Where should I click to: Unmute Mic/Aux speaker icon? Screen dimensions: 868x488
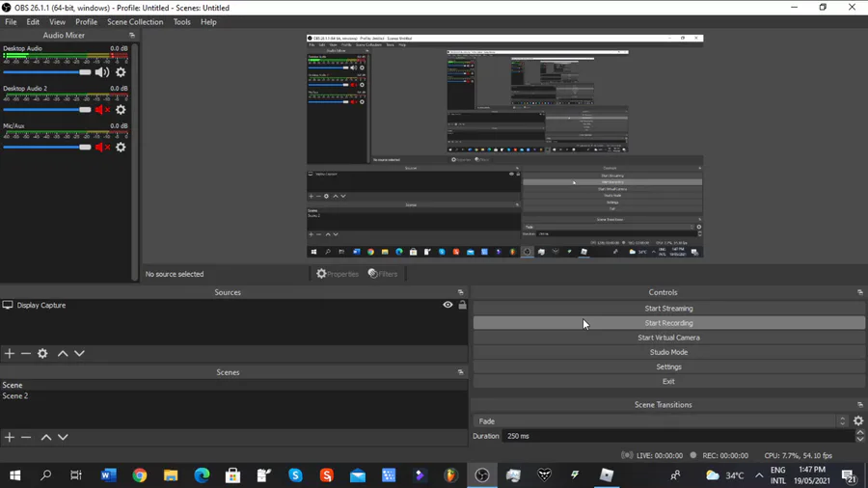[x=102, y=148]
